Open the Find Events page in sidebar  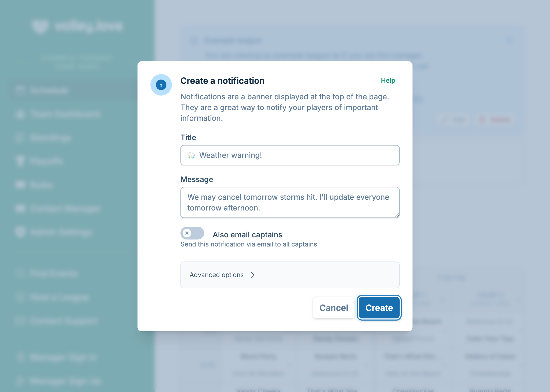click(20, 273)
